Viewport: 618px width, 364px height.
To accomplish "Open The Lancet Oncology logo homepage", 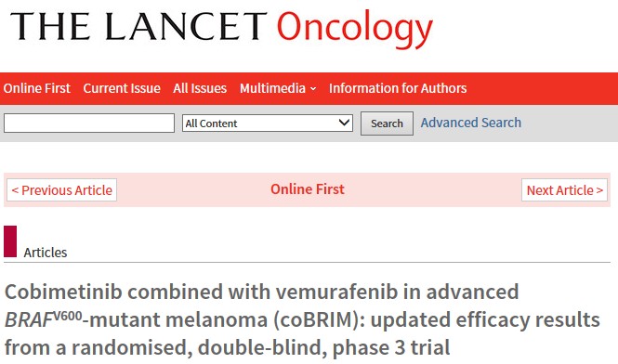I will pyautogui.click(x=221, y=28).
